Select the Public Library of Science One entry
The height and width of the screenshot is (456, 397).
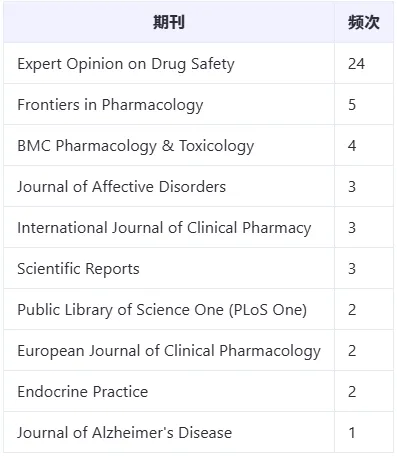(162, 310)
